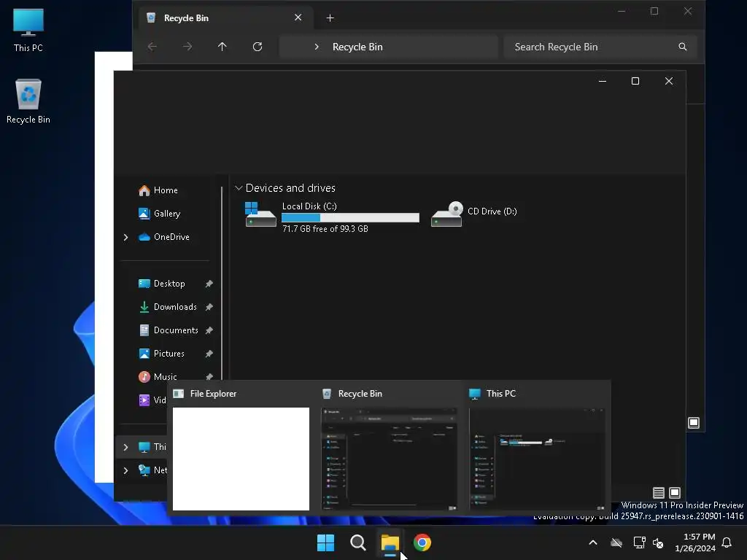This screenshot has width=747, height=560.
Task: Select the This PC taskbar preview thumbnail
Action: (x=537, y=459)
